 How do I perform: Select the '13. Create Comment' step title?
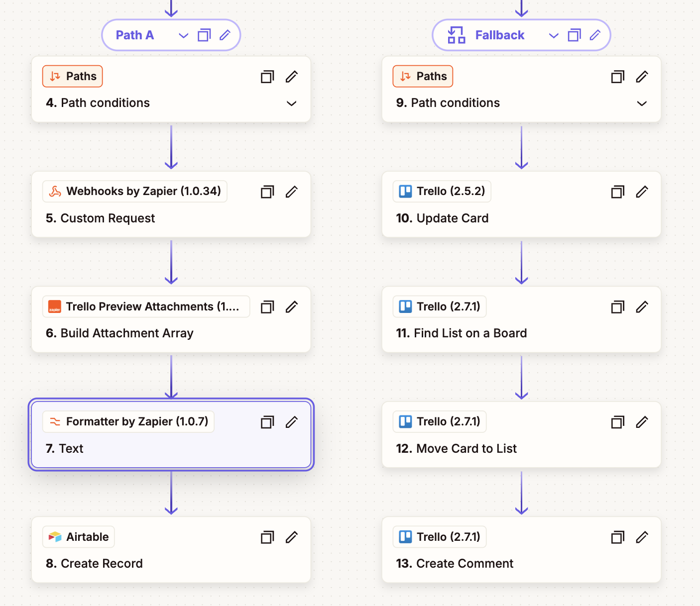[455, 564]
